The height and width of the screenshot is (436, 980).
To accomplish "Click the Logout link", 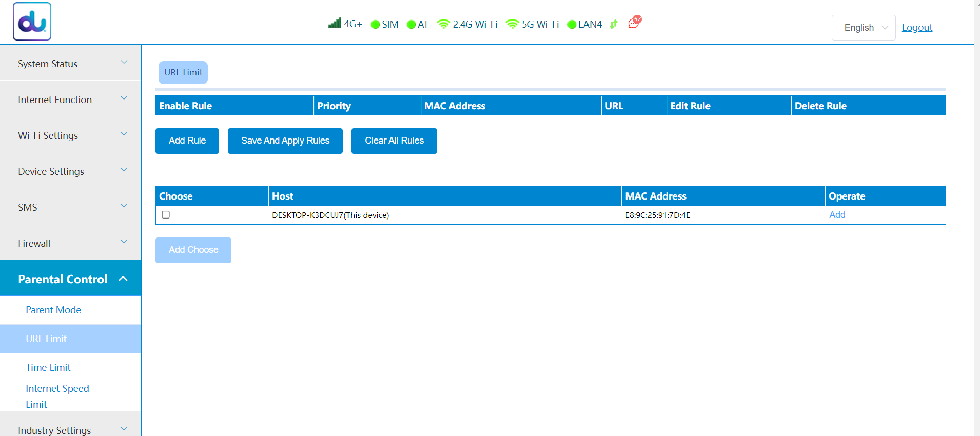I will pos(917,28).
